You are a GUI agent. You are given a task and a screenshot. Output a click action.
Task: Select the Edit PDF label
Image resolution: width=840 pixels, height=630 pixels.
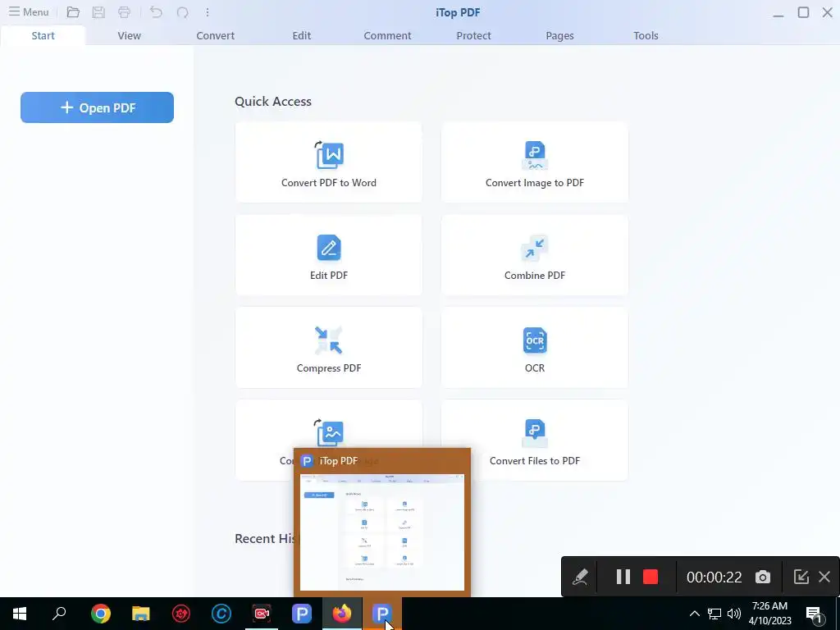pos(329,276)
